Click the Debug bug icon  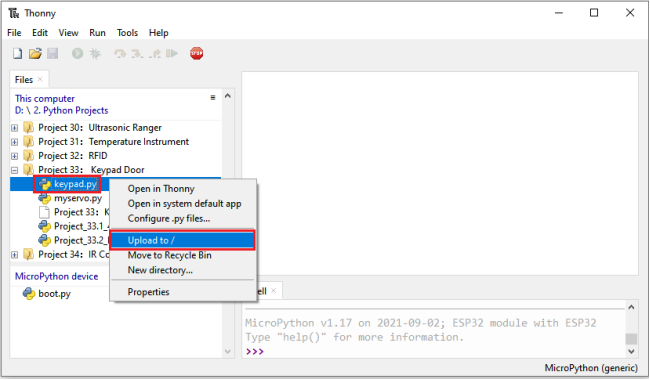(x=95, y=53)
